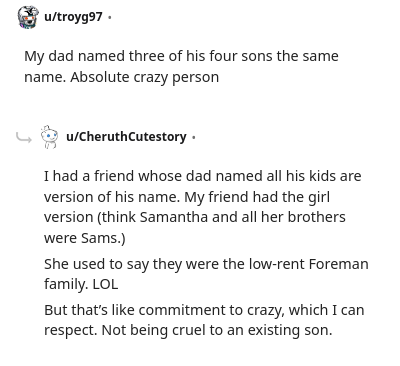Click the separator dot after u/troyg97
Image resolution: width=400 pixels, height=366 pixels.
pos(109,17)
